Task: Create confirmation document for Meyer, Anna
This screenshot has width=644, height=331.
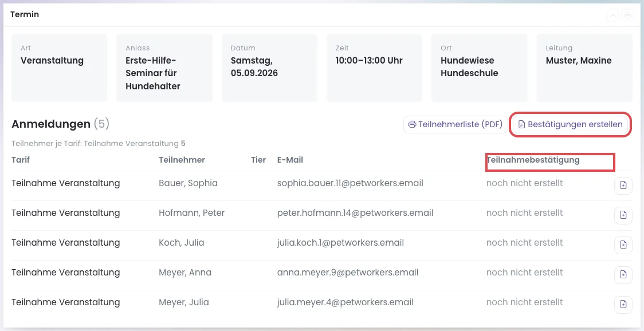Action: pos(623,275)
